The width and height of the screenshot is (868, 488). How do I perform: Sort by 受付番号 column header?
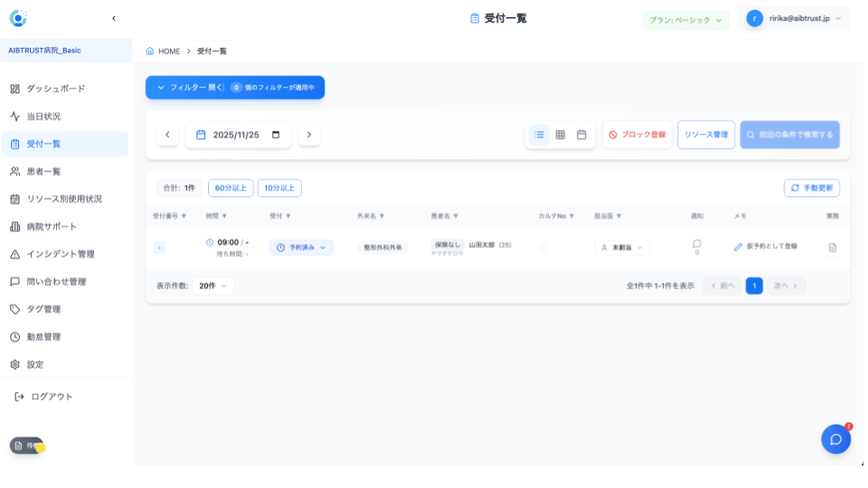pyautogui.click(x=169, y=216)
